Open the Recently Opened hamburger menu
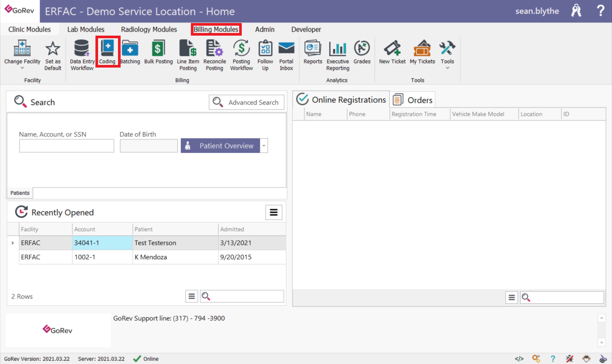The height and width of the screenshot is (364, 612). tap(273, 212)
